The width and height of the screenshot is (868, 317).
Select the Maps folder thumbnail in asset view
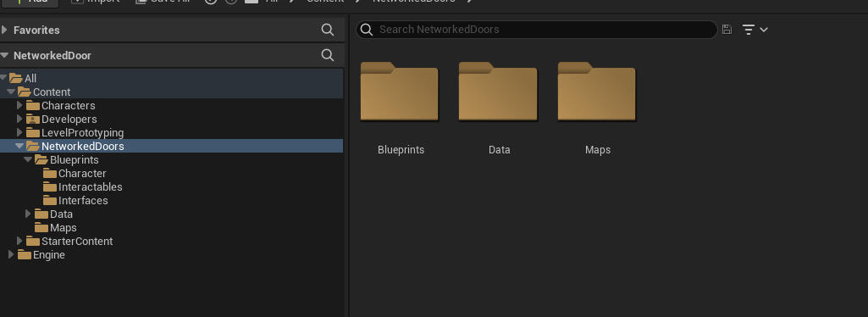(x=597, y=92)
